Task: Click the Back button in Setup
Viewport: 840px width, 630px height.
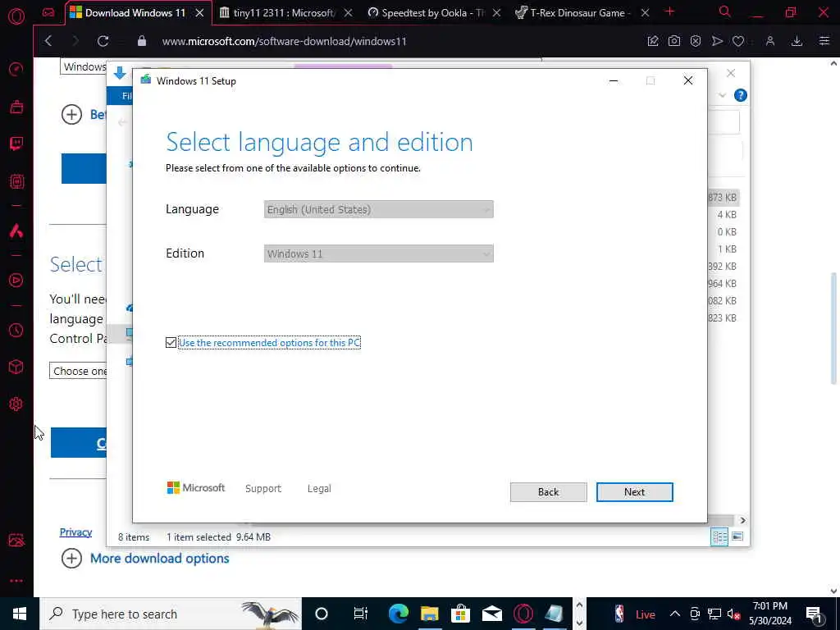Action: coord(548,492)
